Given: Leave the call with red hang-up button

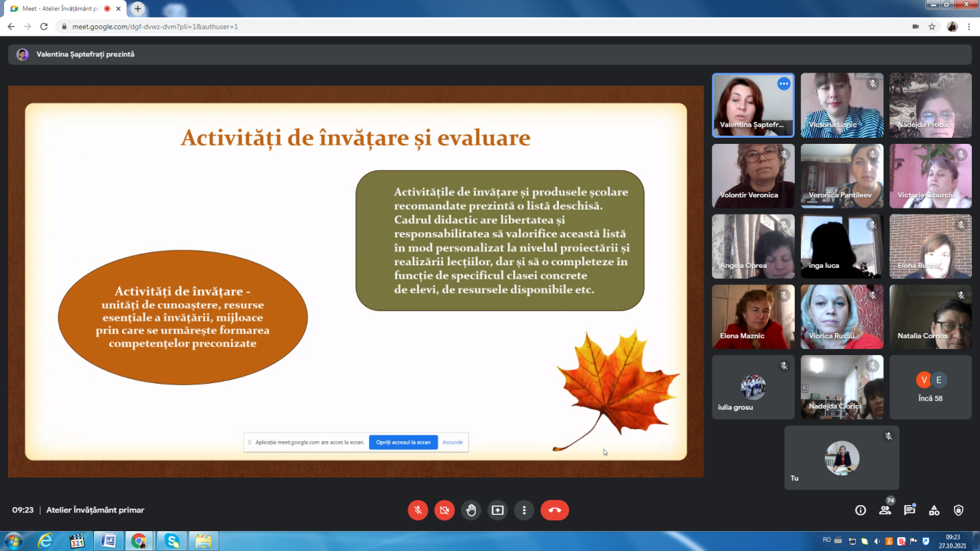Looking at the screenshot, I should [555, 510].
